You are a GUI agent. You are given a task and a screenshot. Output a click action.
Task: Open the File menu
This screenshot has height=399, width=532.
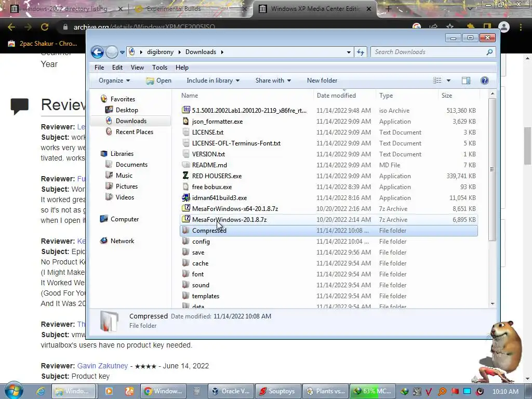[x=99, y=68]
